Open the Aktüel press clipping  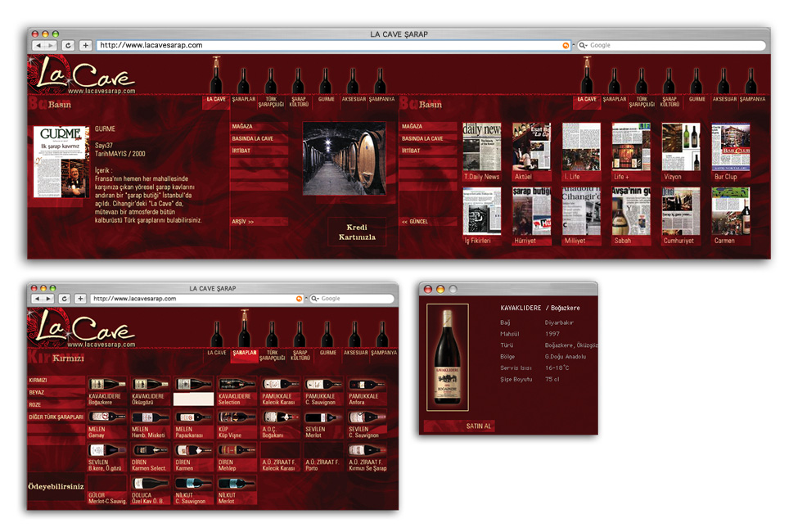tap(531, 151)
